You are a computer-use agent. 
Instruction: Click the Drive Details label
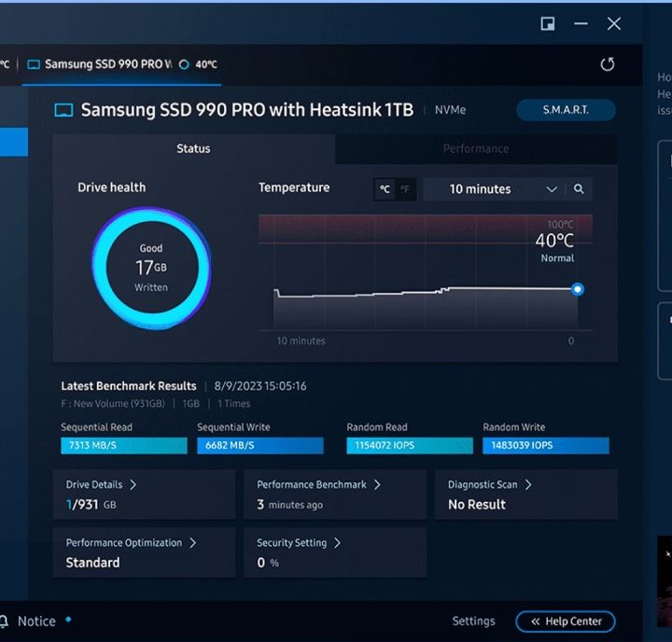(x=94, y=484)
